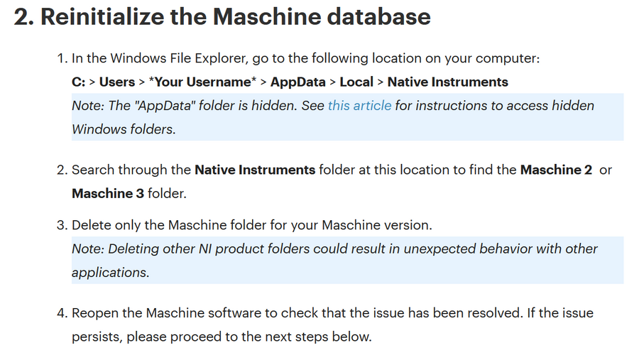Click step 3 "Delete only the Maschine folder" text
This screenshot has width=644, height=355.
click(252, 225)
